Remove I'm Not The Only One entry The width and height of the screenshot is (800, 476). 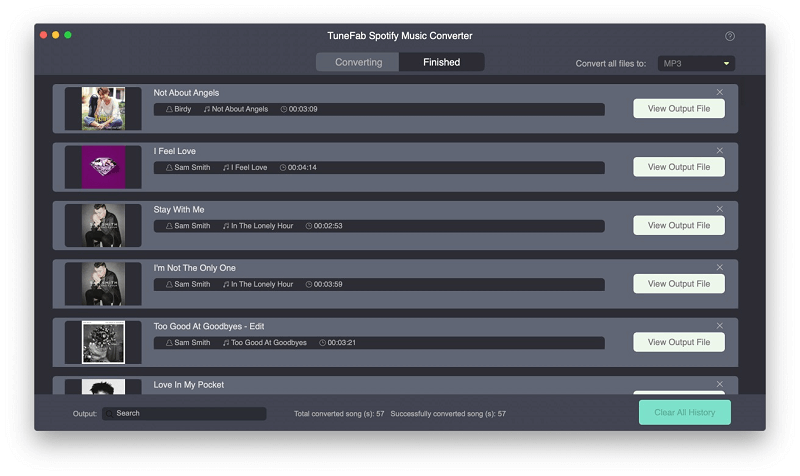click(x=719, y=267)
